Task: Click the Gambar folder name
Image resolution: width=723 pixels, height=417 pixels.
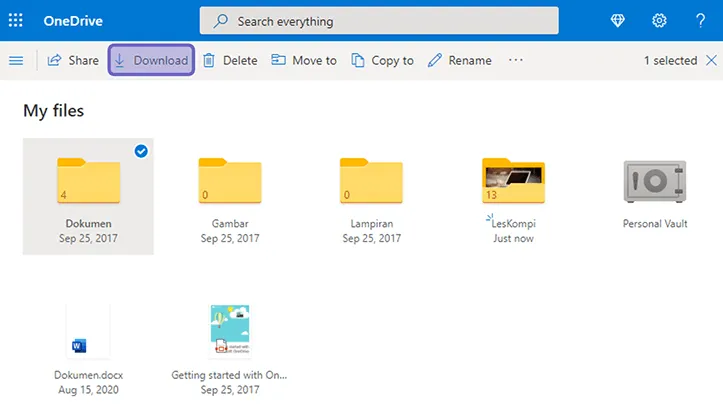Action: tap(230, 224)
